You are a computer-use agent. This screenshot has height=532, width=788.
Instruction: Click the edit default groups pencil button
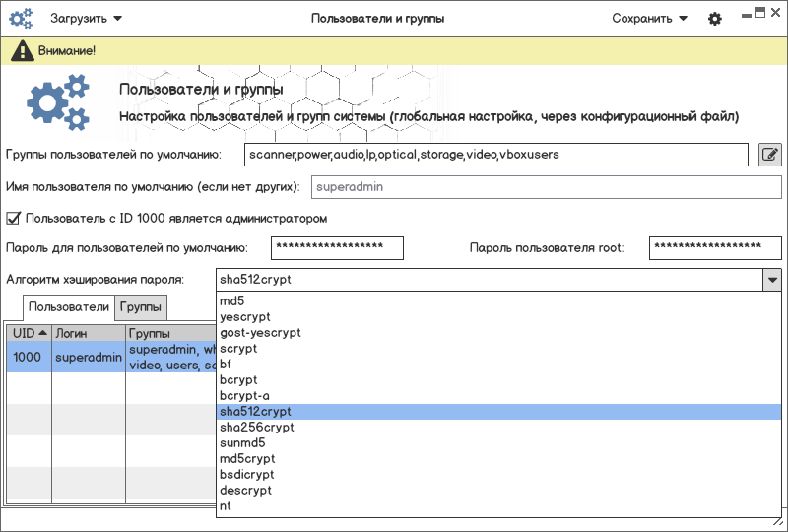[x=769, y=155]
